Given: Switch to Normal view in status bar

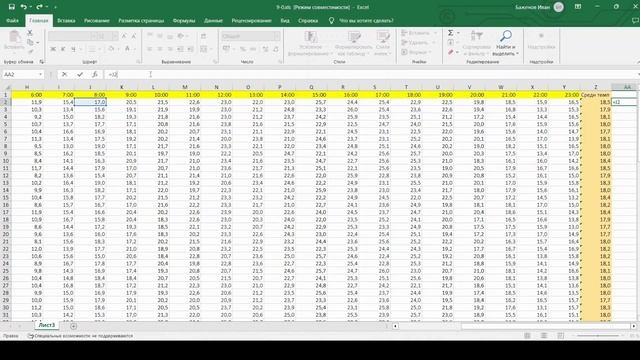Looking at the screenshot, I should point(527,336).
